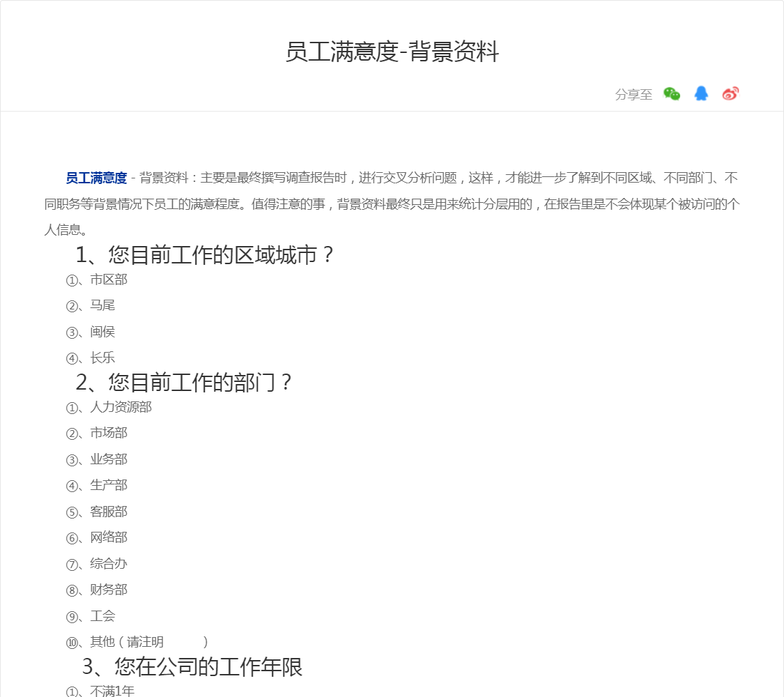Select option 综合办

point(97,564)
